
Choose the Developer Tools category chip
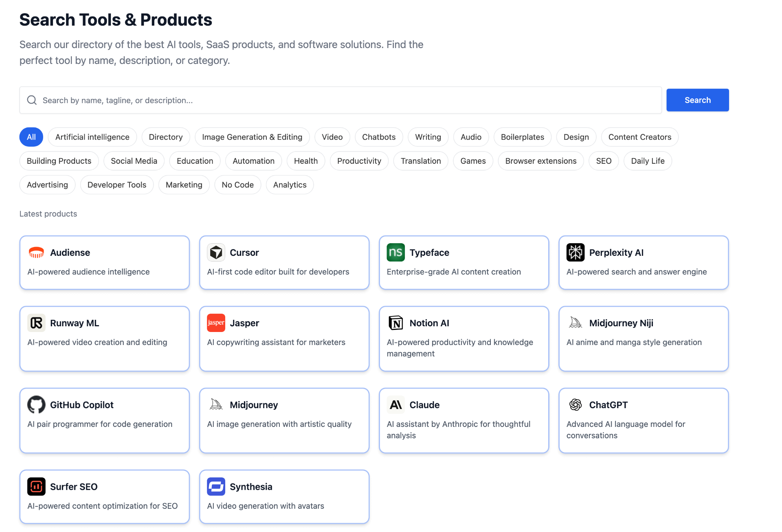click(x=116, y=185)
